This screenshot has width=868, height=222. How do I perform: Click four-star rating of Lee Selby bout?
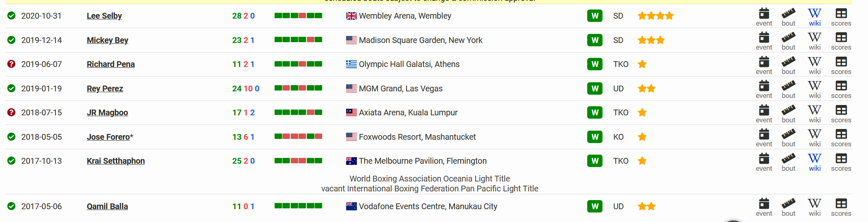pos(655,16)
